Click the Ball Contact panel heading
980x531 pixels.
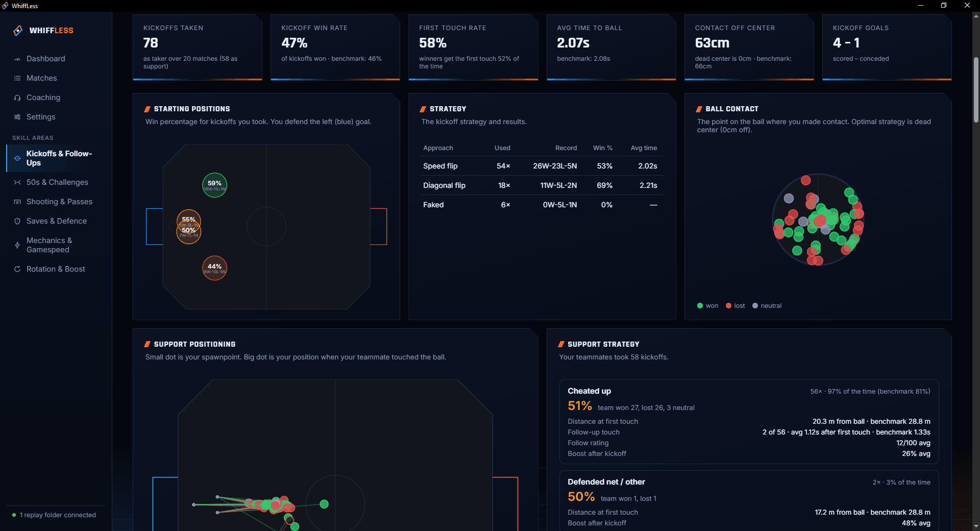(x=732, y=109)
